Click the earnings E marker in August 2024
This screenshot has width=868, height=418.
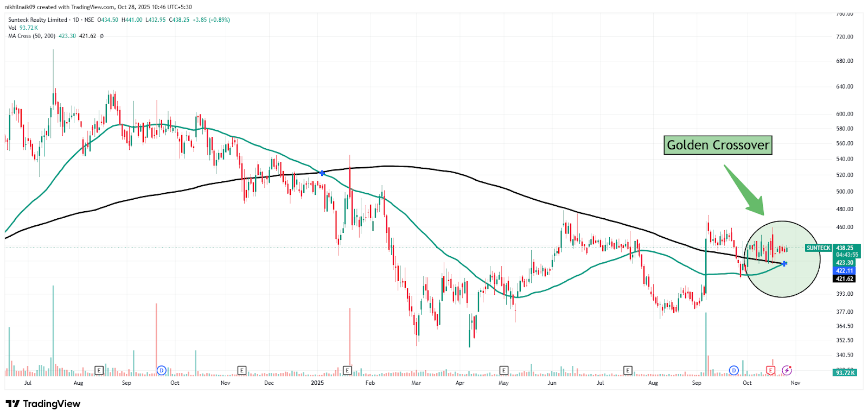pos(99,370)
